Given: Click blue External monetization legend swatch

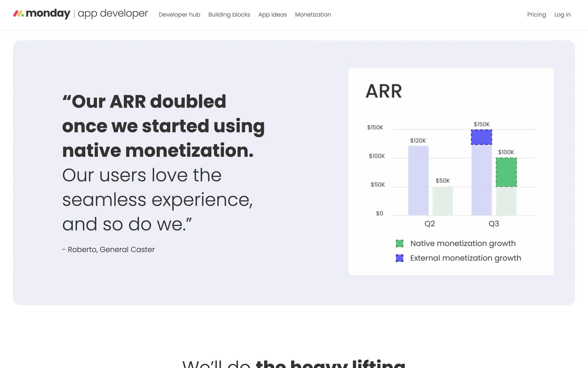Looking at the screenshot, I should (x=399, y=258).
